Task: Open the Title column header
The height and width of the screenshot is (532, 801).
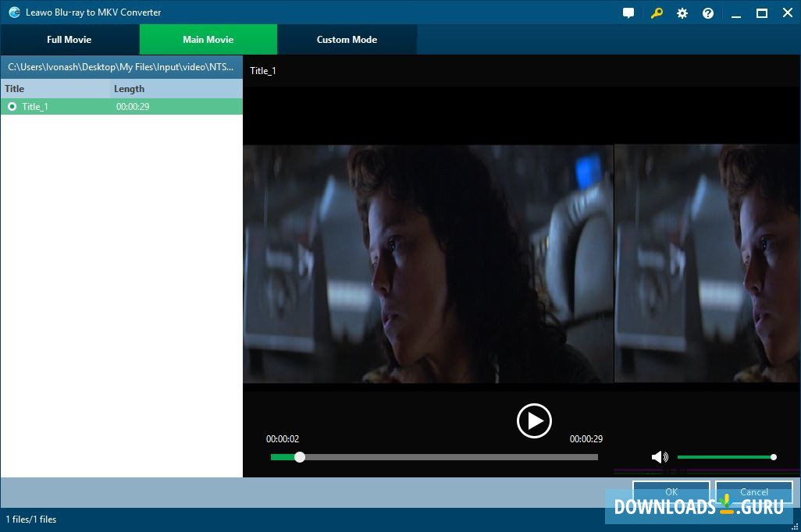Action: tap(14, 88)
